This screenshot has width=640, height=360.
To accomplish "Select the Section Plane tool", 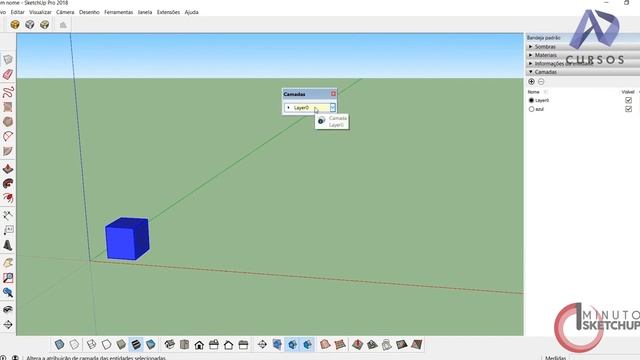I will [262, 344].
